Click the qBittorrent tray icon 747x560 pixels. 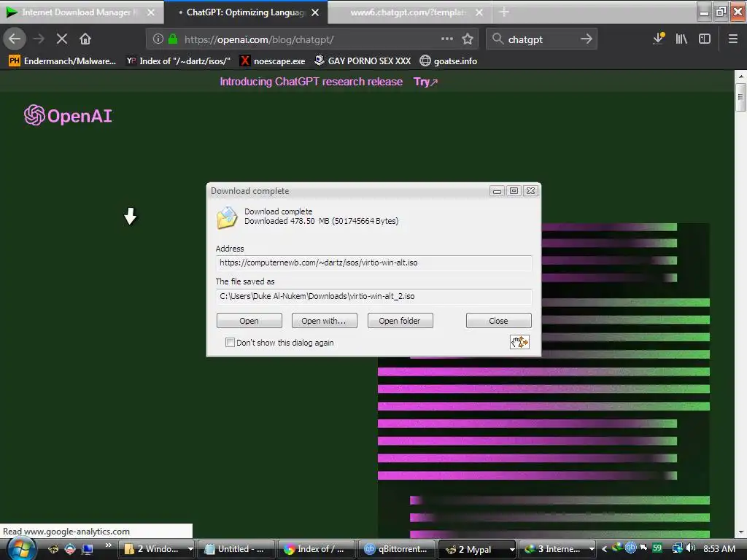tap(631, 548)
